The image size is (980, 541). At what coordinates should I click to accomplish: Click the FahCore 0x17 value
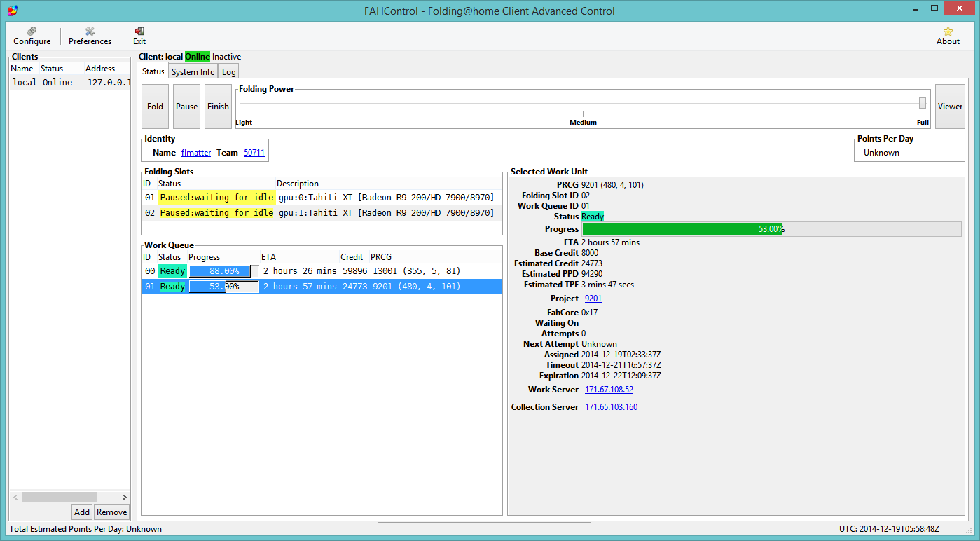[x=590, y=313]
